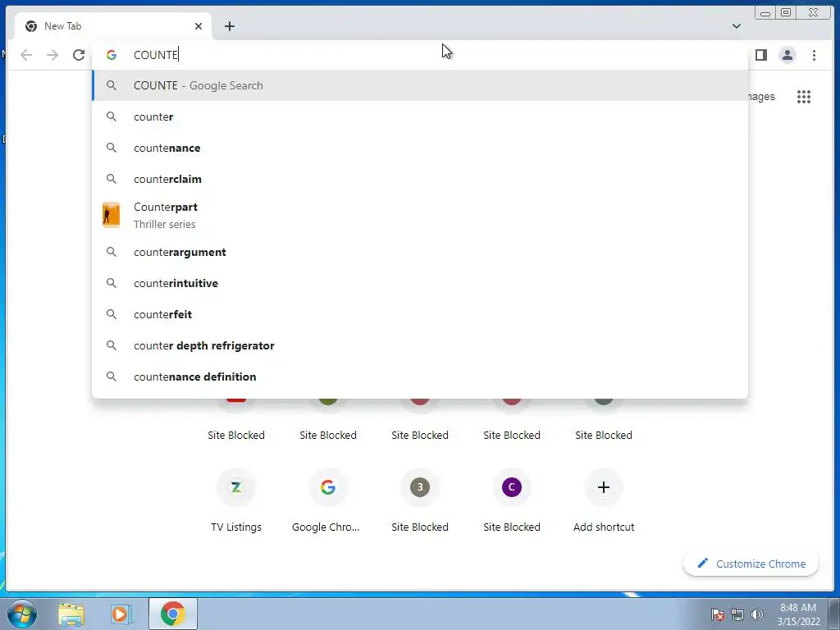Viewport: 840px width, 630px height.
Task: Open the Google Chrome shortcut tile
Action: click(x=328, y=500)
